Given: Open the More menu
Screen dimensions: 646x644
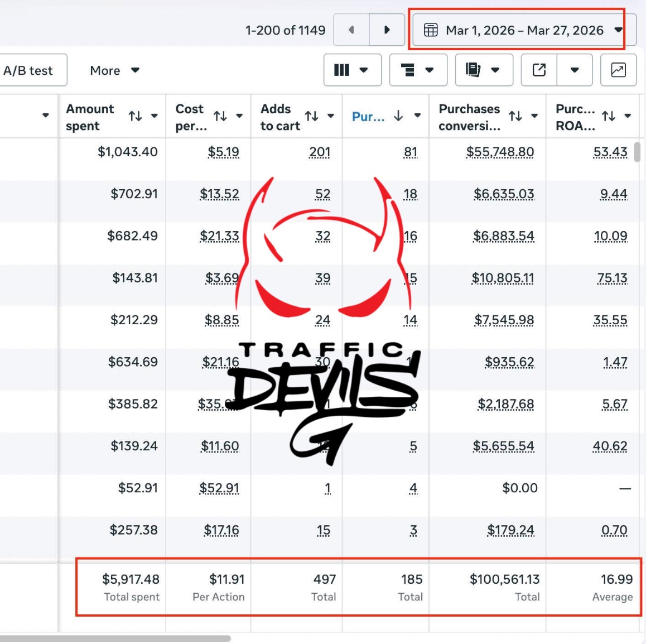Looking at the screenshot, I should tap(114, 70).
